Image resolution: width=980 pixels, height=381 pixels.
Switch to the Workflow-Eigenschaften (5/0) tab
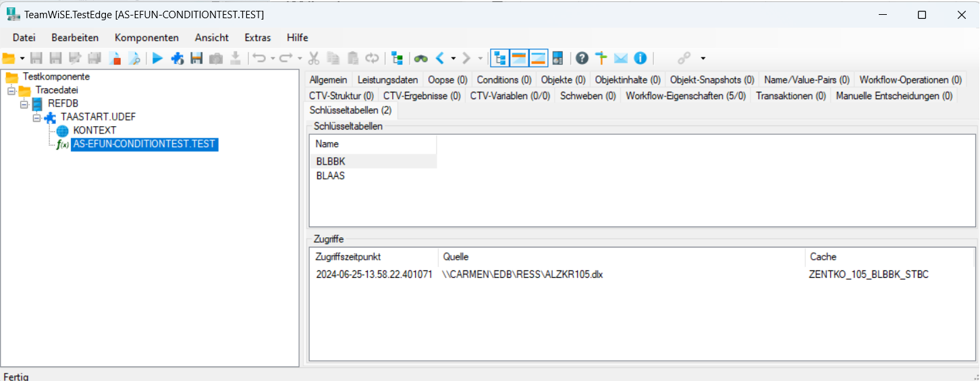(x=685, y=96)
